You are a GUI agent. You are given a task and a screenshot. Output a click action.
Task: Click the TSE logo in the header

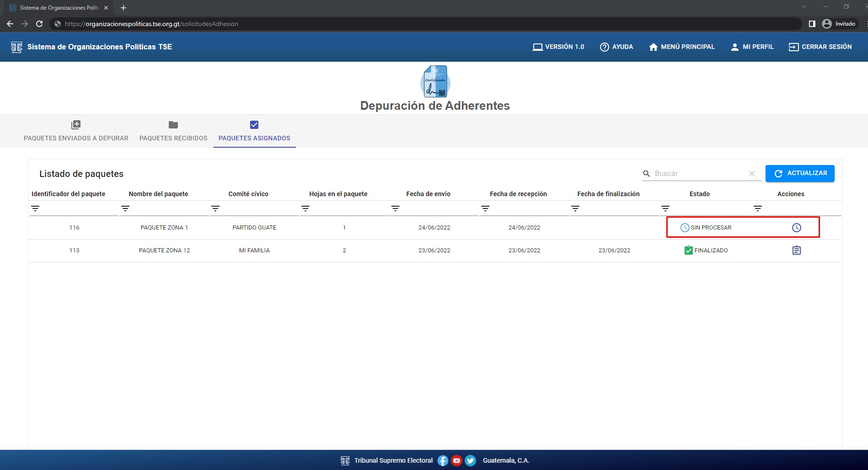[16, 47]
